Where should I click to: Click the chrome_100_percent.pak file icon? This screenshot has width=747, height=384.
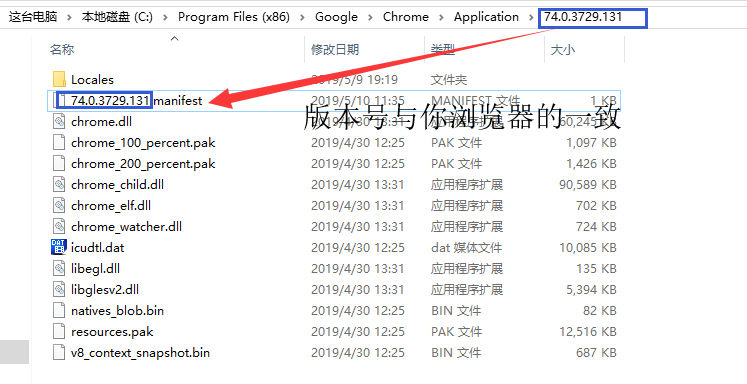click(59, 142)
